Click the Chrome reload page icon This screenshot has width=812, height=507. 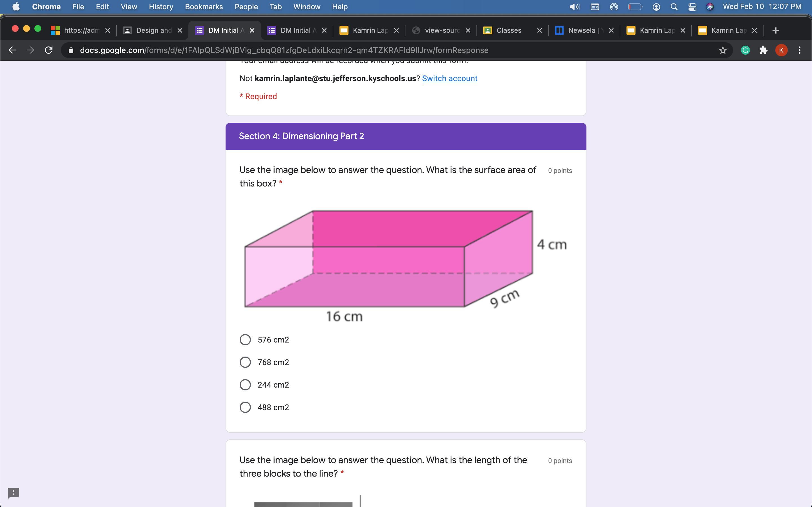click(x=49, y=50)
